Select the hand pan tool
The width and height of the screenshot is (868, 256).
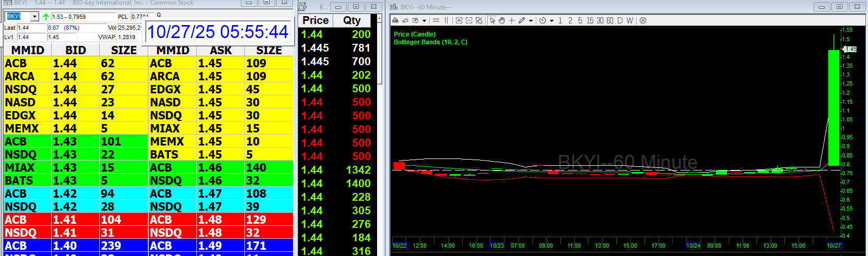(x=502, y=20)
